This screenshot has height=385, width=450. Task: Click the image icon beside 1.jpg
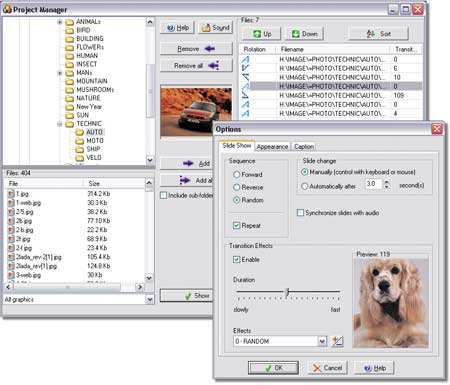[11, 194]
